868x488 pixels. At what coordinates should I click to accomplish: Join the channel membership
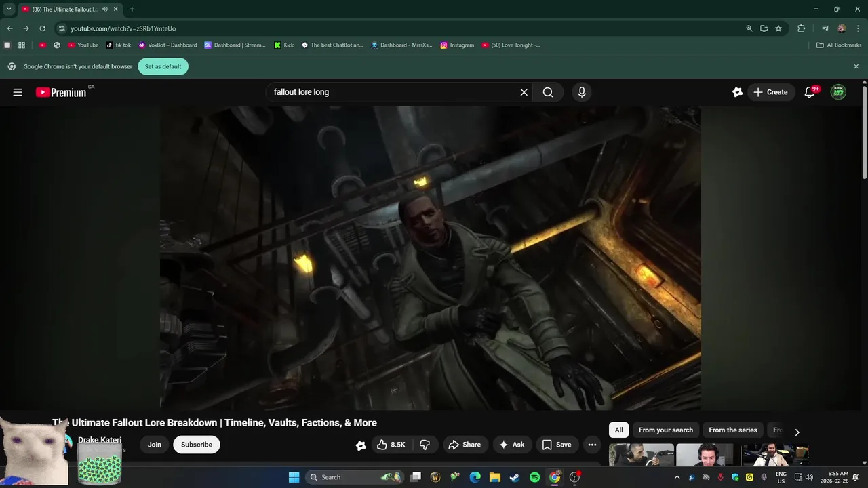(x=155, y=445)
